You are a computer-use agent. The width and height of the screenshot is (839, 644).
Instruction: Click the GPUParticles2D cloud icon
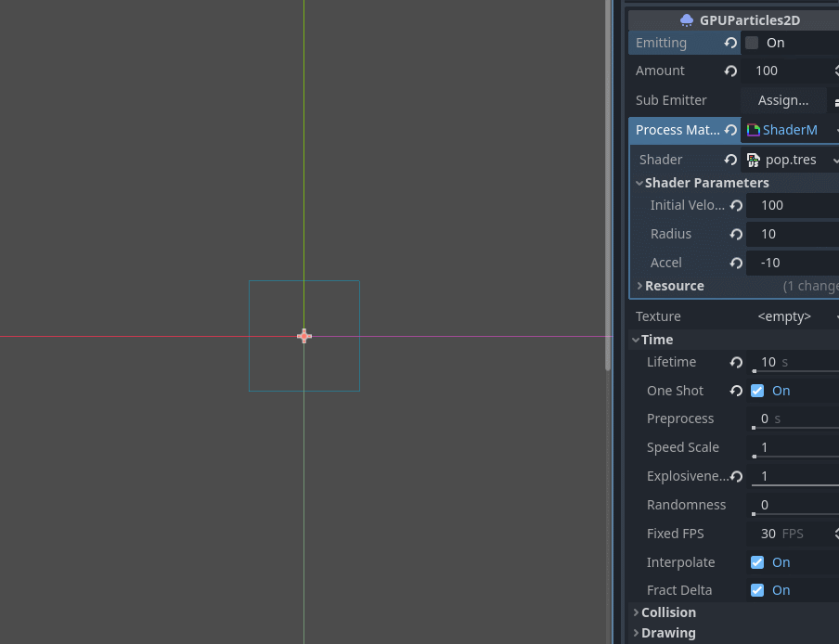(686, 19)
